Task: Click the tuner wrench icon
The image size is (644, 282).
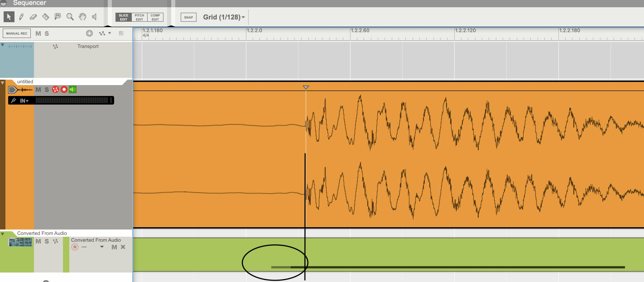Action: pyautogui.click(x=14, y=100)
